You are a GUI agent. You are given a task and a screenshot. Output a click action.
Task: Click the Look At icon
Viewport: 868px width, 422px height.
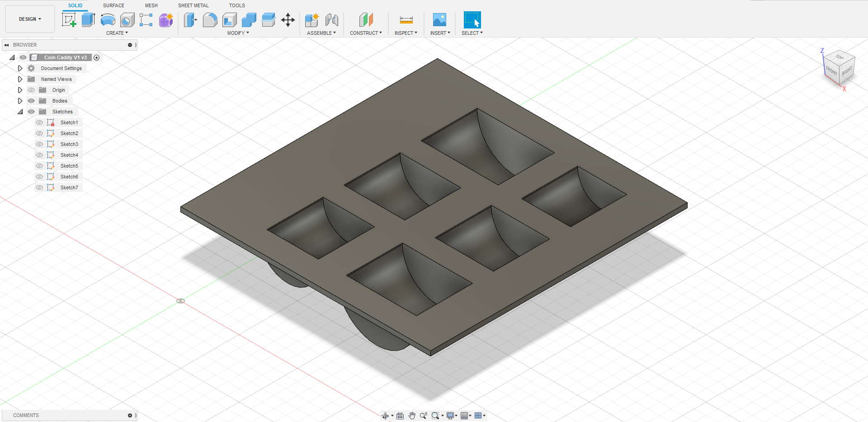click(x=400, y=416)
